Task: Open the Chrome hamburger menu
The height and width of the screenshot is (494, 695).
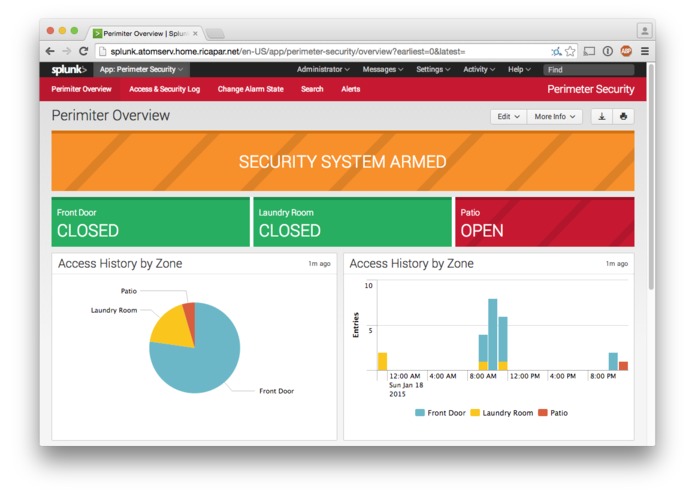Action: point(645,51)
